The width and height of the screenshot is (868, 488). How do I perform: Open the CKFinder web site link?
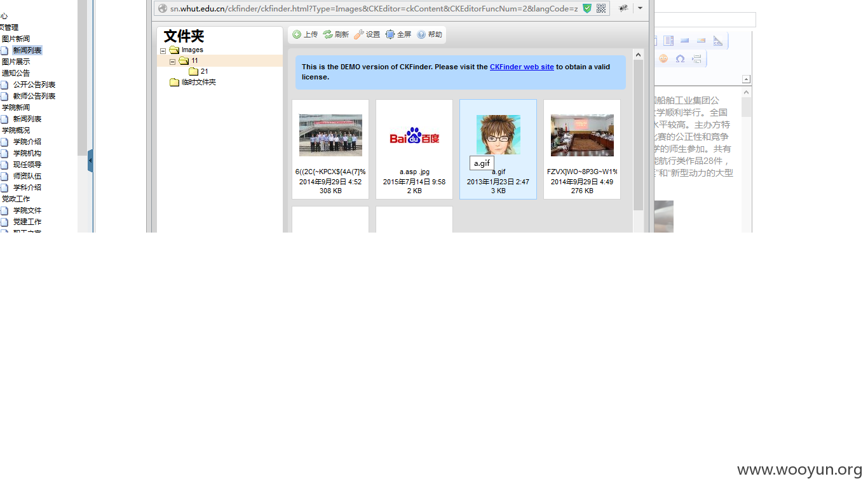522,67
